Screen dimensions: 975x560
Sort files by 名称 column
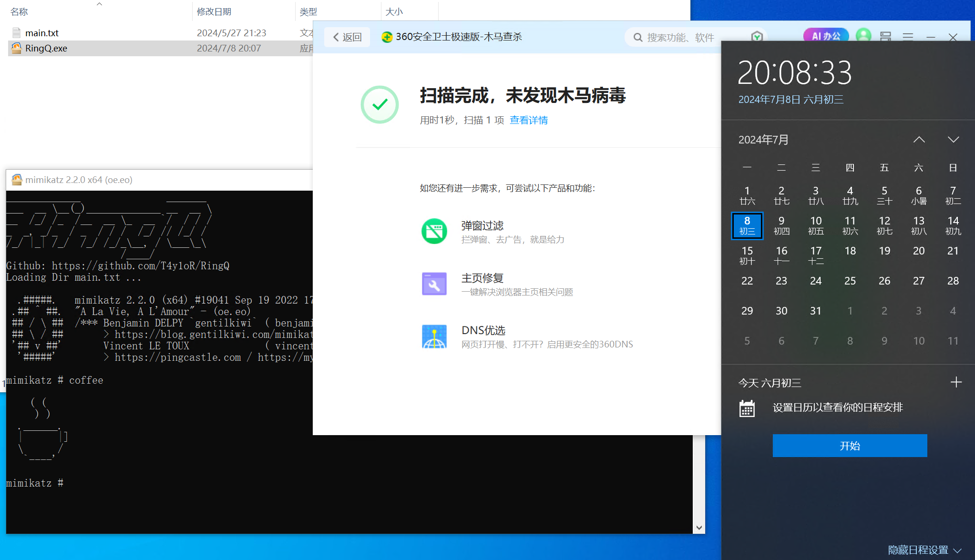click(x=19, y=11)
